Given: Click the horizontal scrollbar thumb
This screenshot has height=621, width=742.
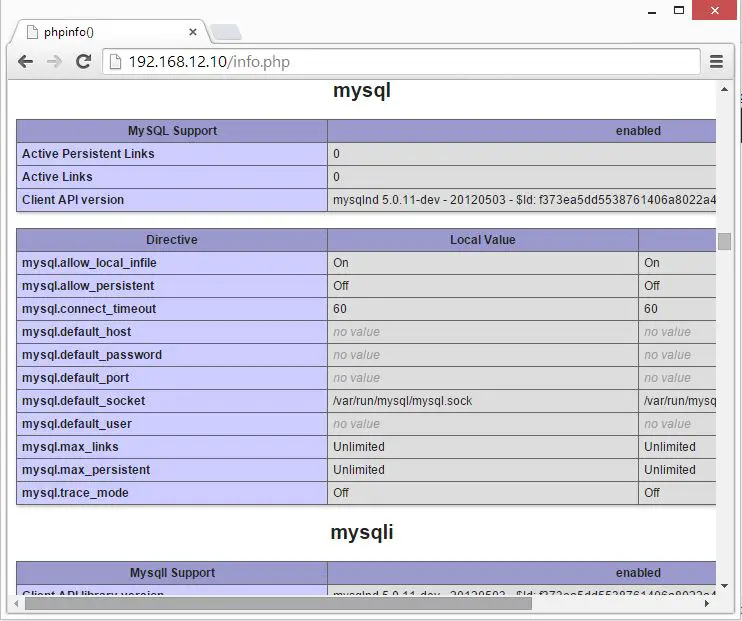Looking at the screenshot, I should [278, 603].
